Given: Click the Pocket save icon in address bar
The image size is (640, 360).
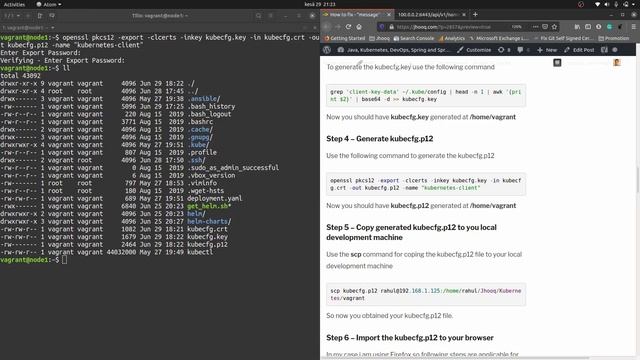Looking at the screenshot, I should 545,27.
